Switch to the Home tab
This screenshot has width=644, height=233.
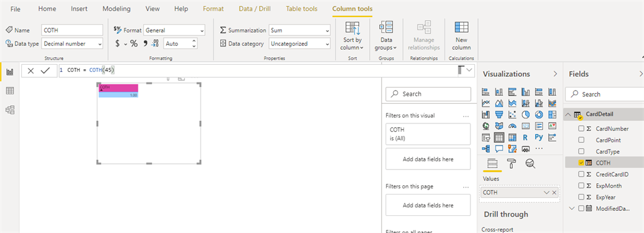tap(47, 9)
